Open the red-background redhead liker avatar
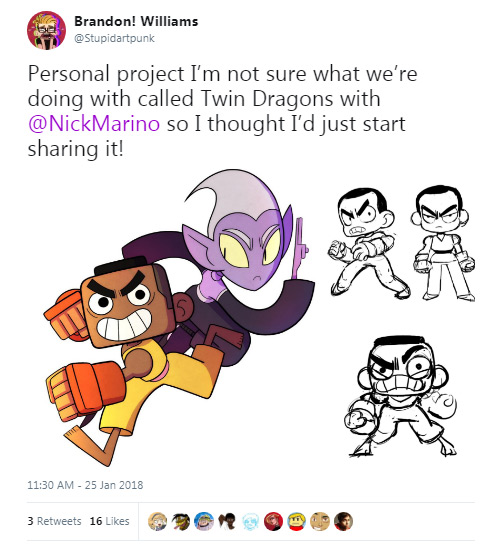Image resolution: width=500 pixels, height=550 pixels. 274,521
